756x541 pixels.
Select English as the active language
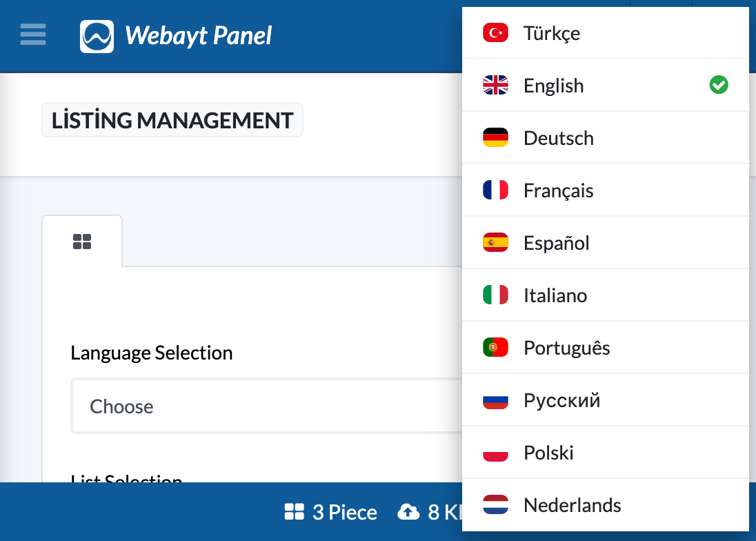click(553, 85)
